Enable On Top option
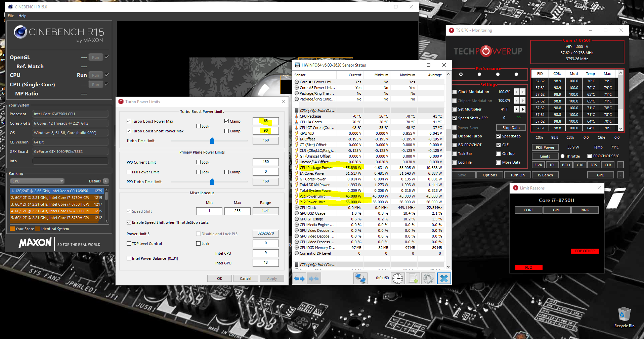The height and width of the screenshot is (339, 644). (499, 154)
